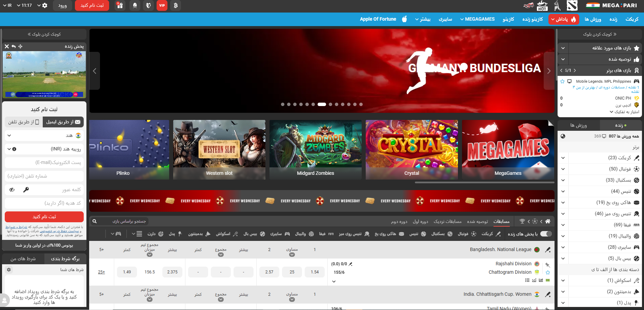Toggle the live stream filter switch
The height and width of the screenshot is (310, 644).
546,234
